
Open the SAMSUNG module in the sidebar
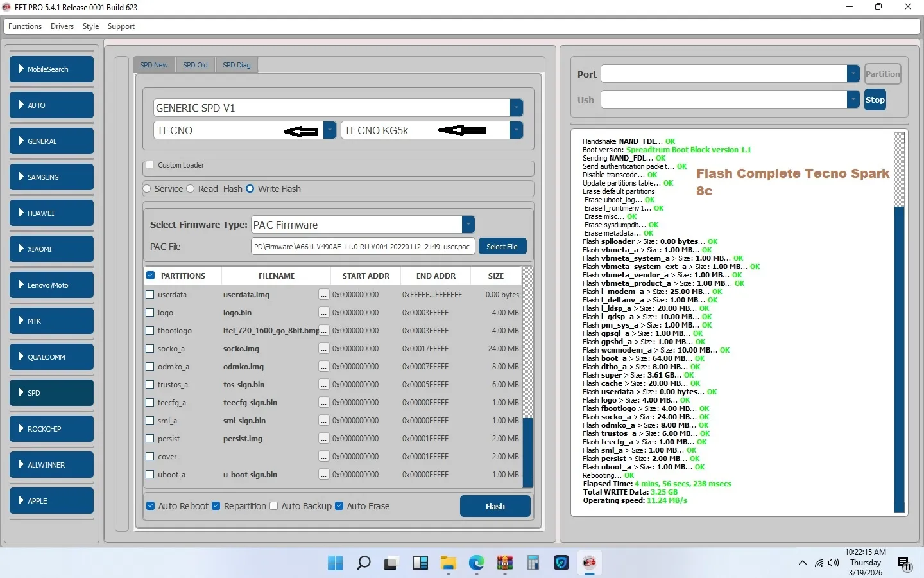click(x=51, y=177)
